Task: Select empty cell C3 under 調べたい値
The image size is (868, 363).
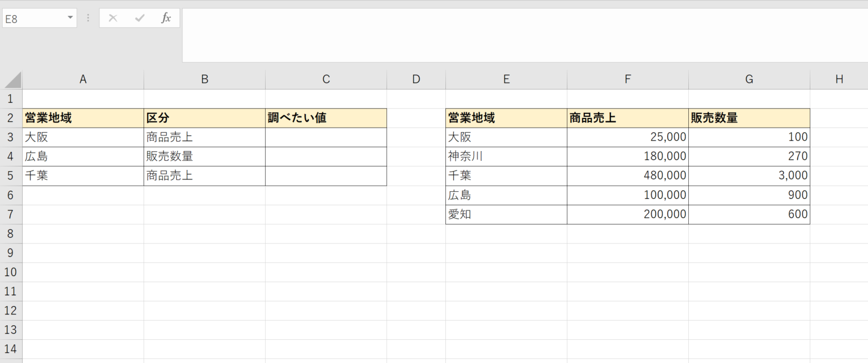Action: pyautogui.click(x=326, y=137)
